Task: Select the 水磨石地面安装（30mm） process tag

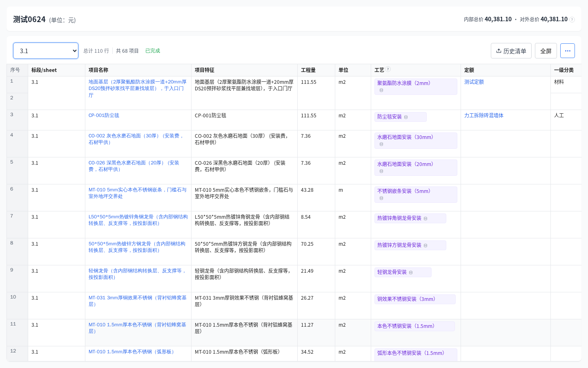Action: [416, 141]
